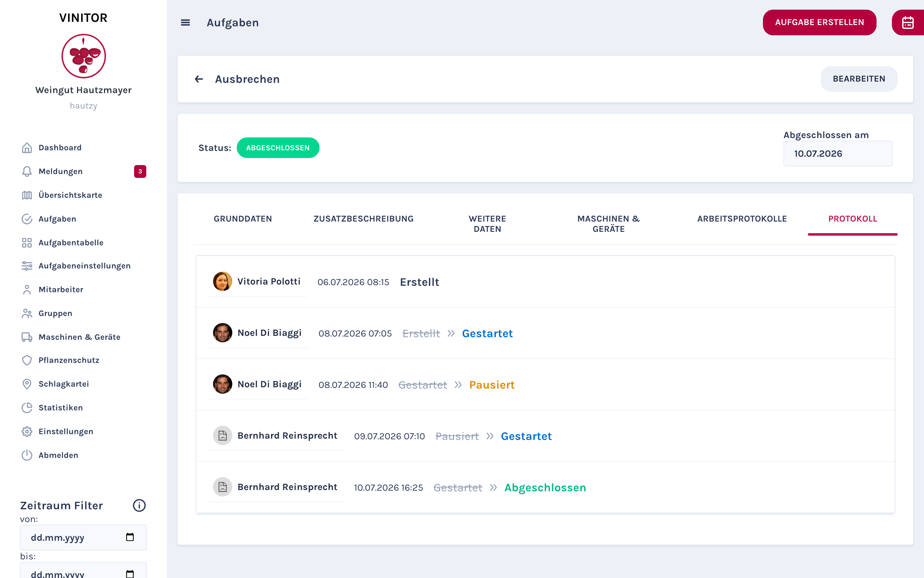Click the Gruppen people icon
The image size is (924, 578).
(x=27, y=313)
